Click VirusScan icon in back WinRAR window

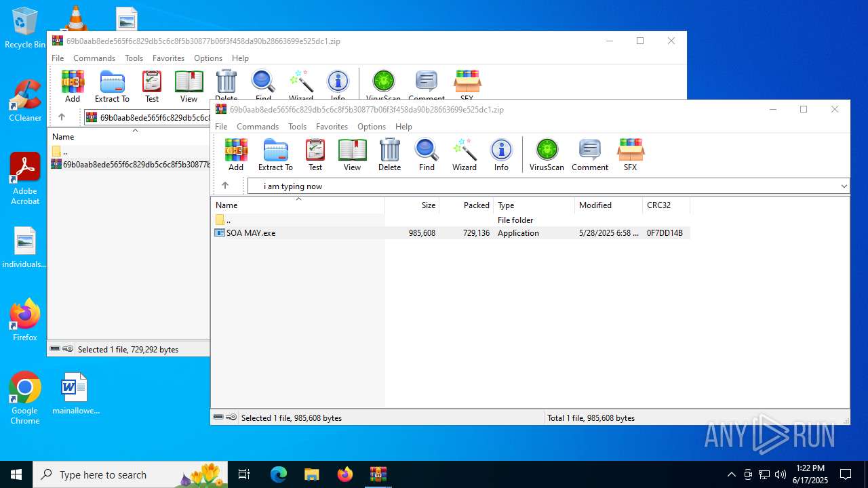click(x=383, y=84)
